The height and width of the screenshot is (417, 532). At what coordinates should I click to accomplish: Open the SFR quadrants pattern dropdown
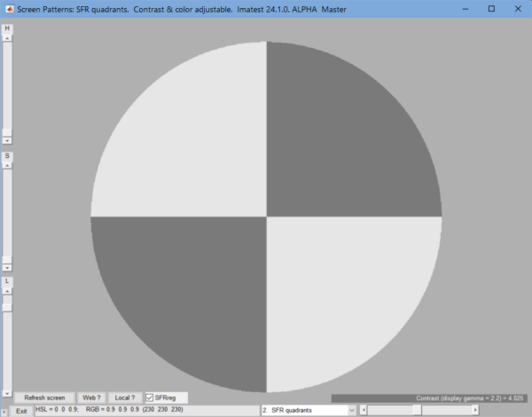click(309, 410)
